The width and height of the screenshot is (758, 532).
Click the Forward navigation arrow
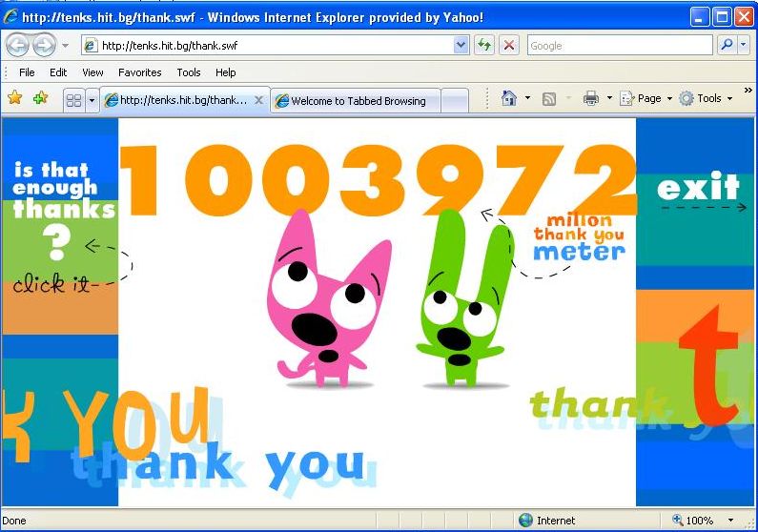[x=45, y=46]
